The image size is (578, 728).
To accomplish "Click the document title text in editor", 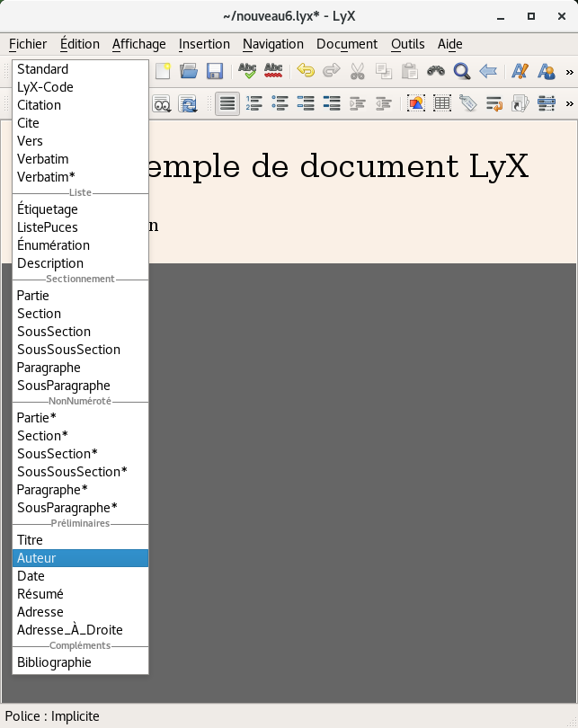I will tap(339, 166).
